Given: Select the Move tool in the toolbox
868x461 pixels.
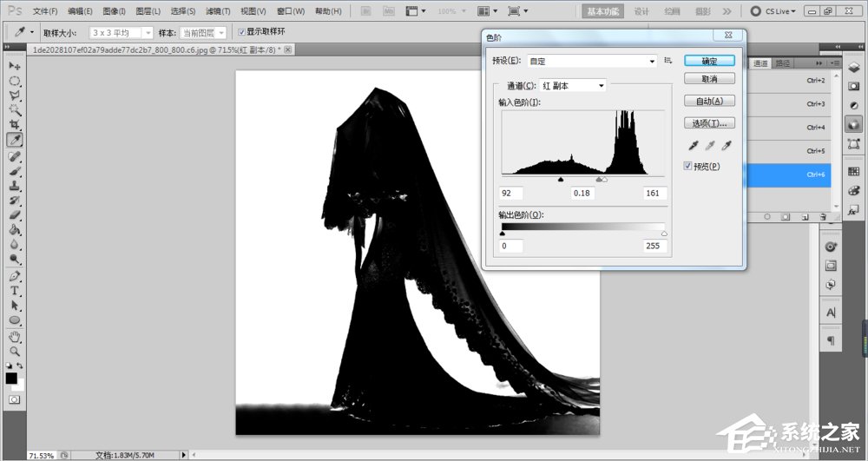Looking at the screenshot, I should click(x=15, y=66).
